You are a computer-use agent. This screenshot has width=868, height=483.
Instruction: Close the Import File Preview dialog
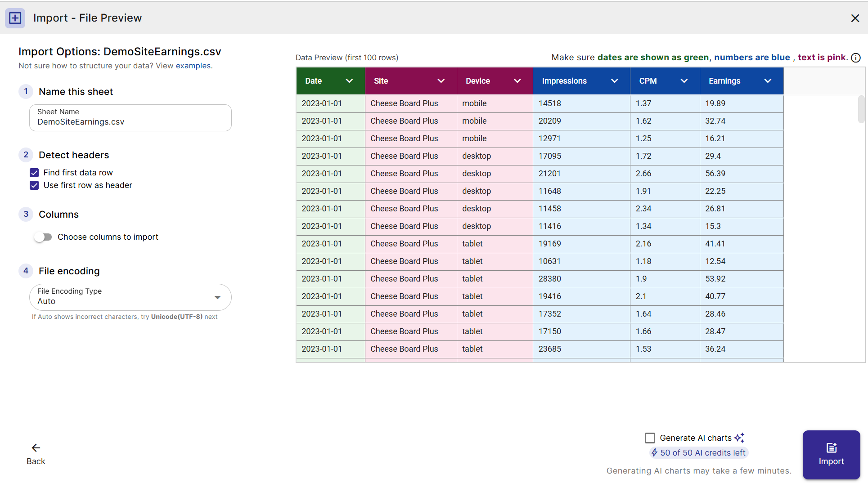point(855,18)
